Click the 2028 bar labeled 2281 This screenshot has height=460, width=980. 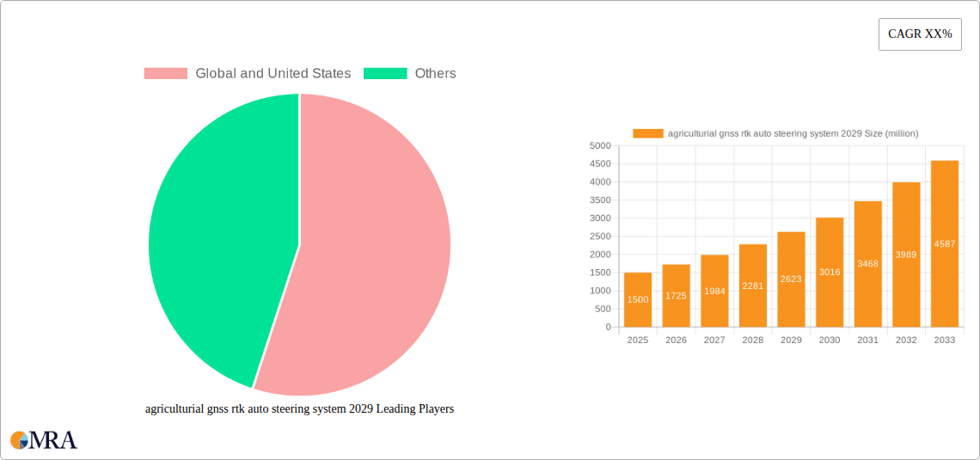point(753,285)
